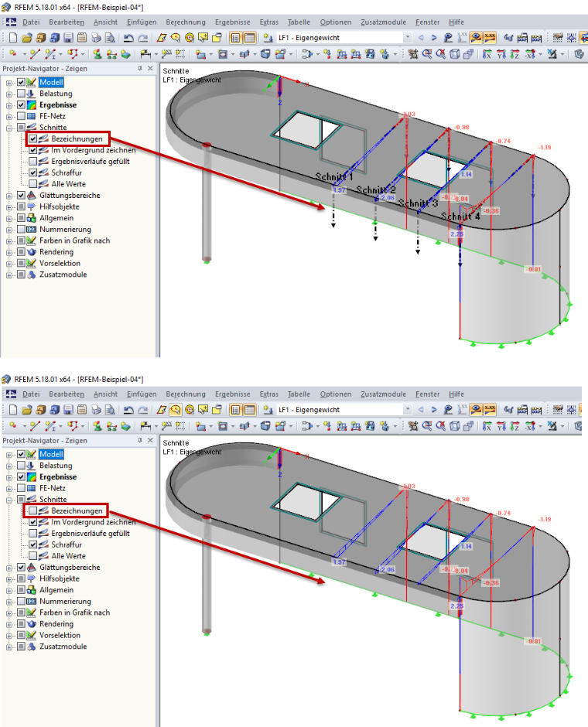Screen dimensions: 588x727
Task: Select View in Y direction in upper window
Action: pyautogui.click(x=501, y=54)
